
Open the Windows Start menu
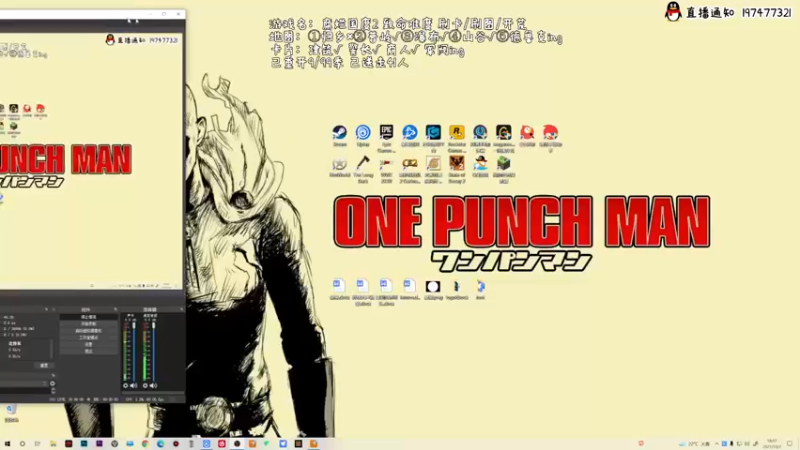(x=7, y=444)
